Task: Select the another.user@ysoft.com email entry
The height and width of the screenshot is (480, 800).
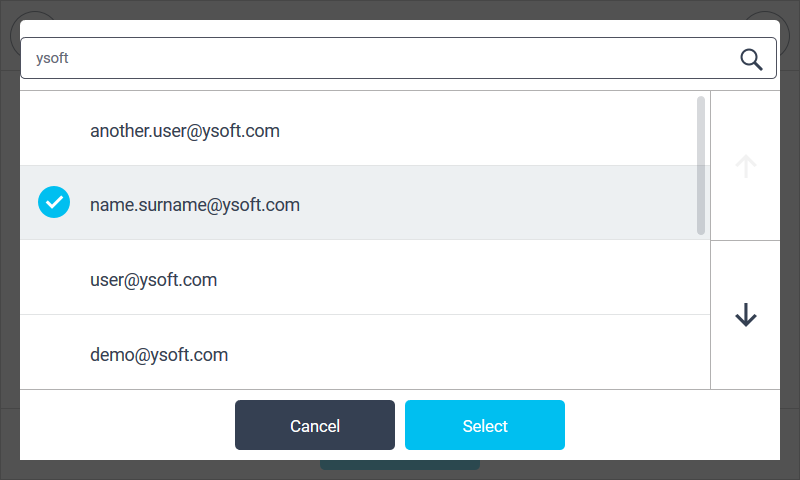Action: 185,130
